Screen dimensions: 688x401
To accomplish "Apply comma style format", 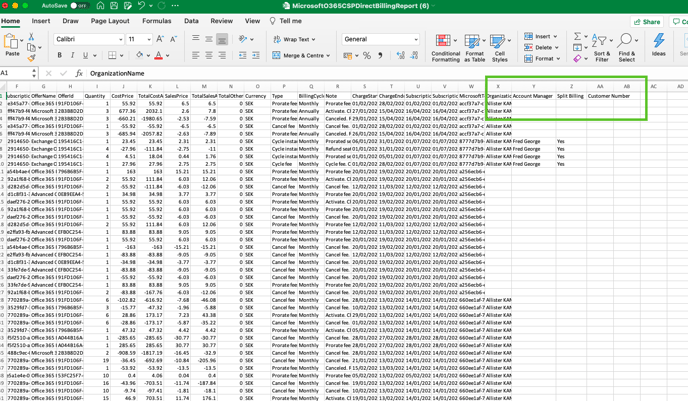I will [x=380, y=56].
